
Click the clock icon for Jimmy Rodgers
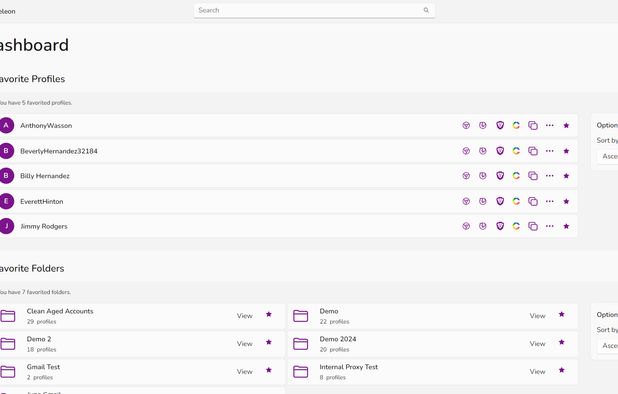tap(483, 226)
